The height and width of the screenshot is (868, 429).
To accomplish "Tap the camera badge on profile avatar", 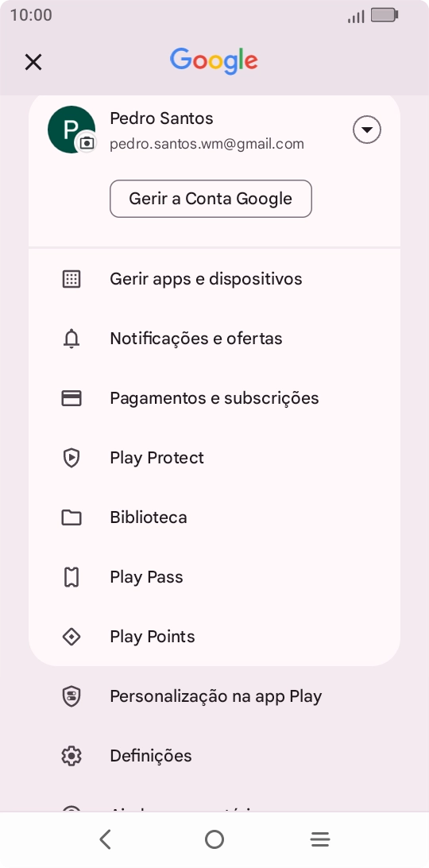I will (x=87, y=143).
